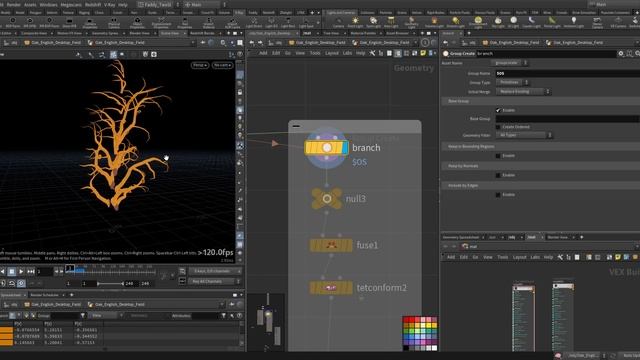This screenshot has height=360, width=640.
Task: Jump to the last frame button
Action: point(31,271)
